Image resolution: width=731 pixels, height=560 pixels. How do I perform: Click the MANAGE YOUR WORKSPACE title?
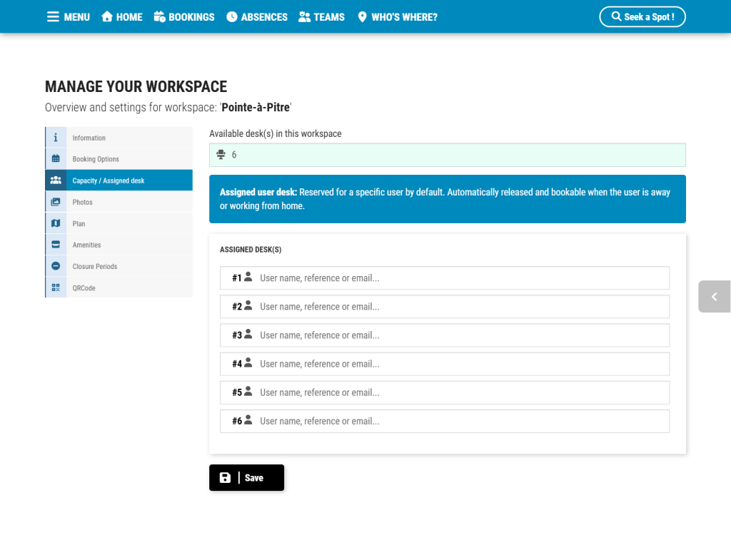click(x=136, y=86)
